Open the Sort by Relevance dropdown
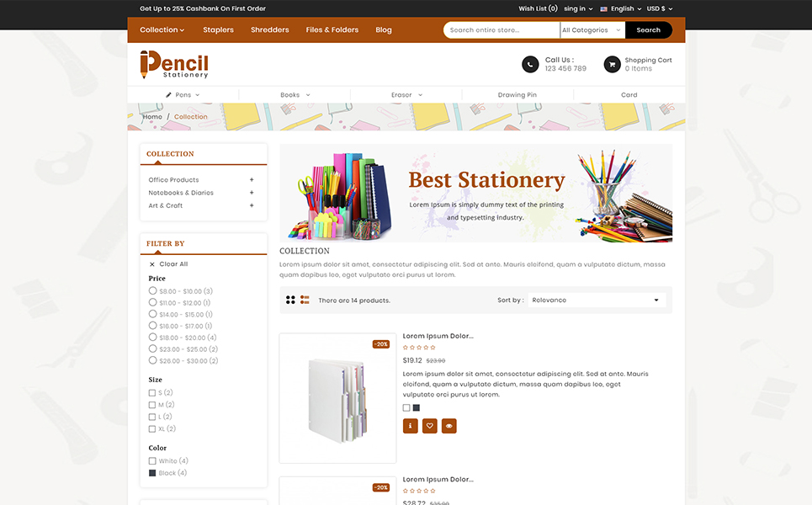Viewport: 812px width, 505px height. coord(597,300)
